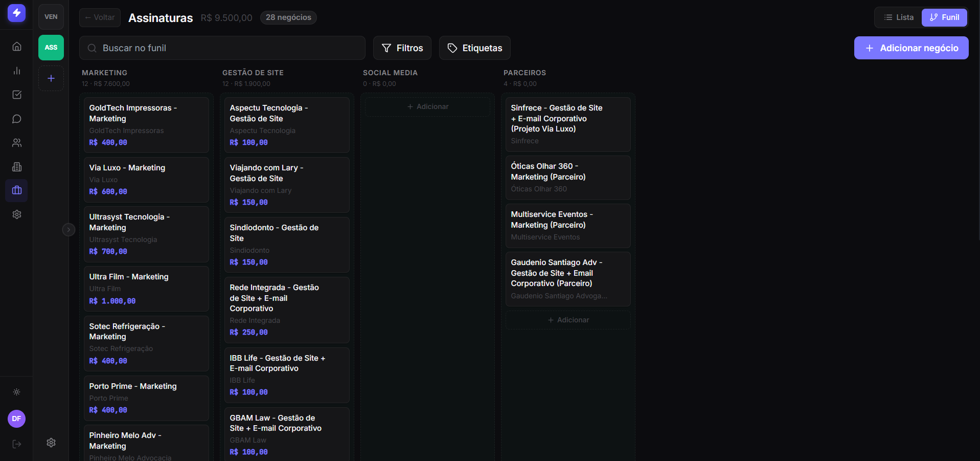Click the R$ 250,00 value on Rede Integrada
Viewport: 980px width, 461px height.
coord(249,333)
